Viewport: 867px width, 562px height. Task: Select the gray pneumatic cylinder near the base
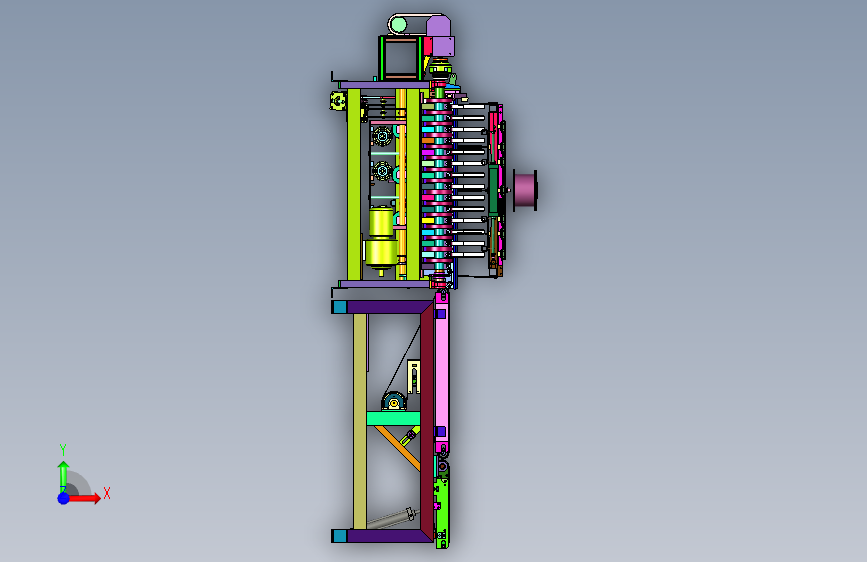click(x=391, y=518)
